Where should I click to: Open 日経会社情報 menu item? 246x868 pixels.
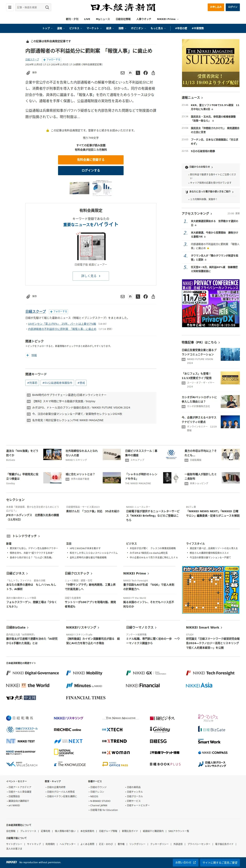123,19
